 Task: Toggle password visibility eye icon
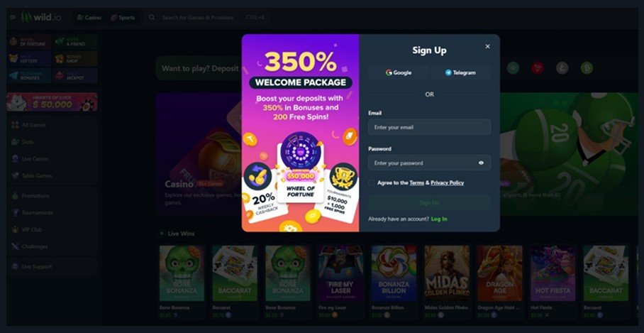point(481,163)
